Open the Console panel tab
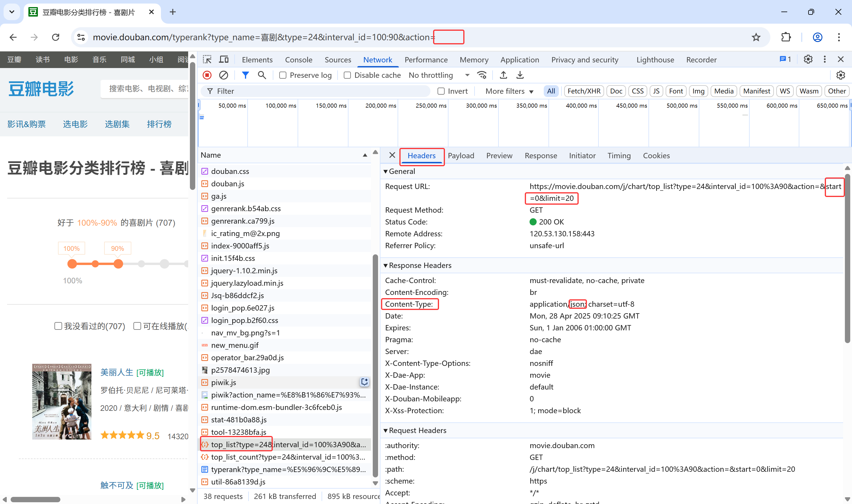Image resolution: width=852 pixels, height=504 pixels. [298, 60]
